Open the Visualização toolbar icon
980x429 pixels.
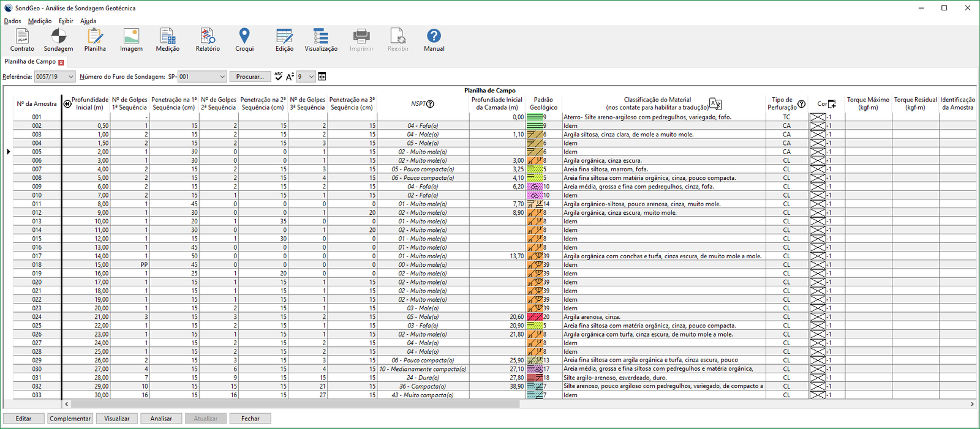point(321,40)
